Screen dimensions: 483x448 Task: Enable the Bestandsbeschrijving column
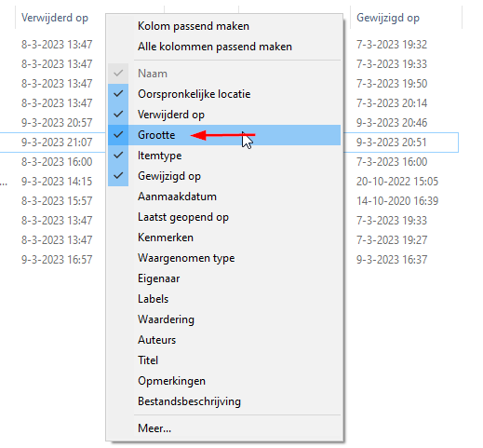[224, 401]
